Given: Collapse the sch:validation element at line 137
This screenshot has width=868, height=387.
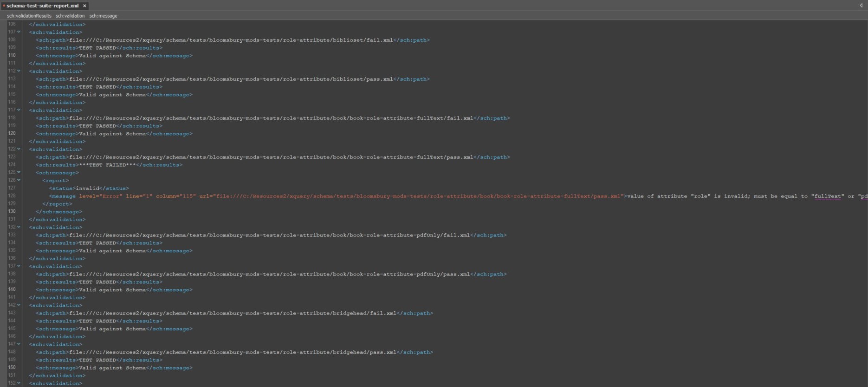Looking at the screenshot, I should (x=19, y=266).
